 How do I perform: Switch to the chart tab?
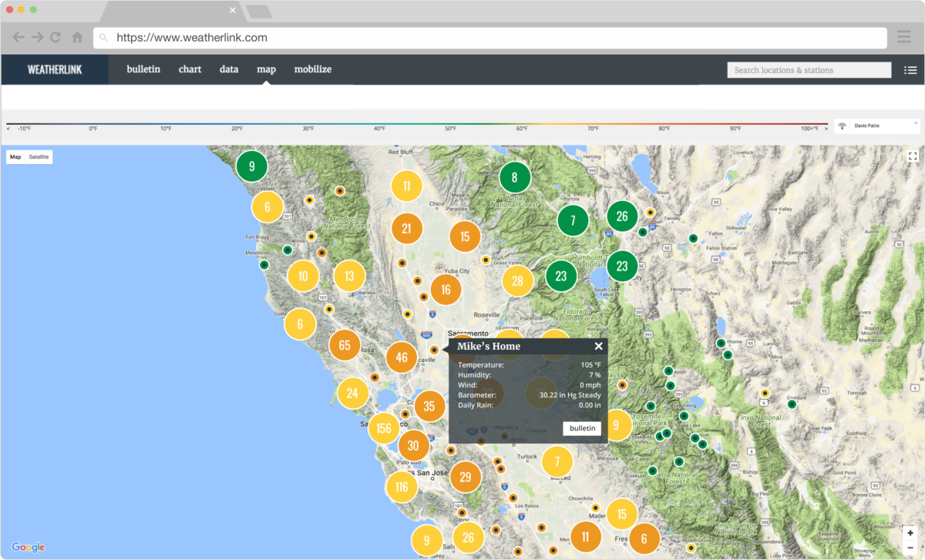[x=190, y=69]
